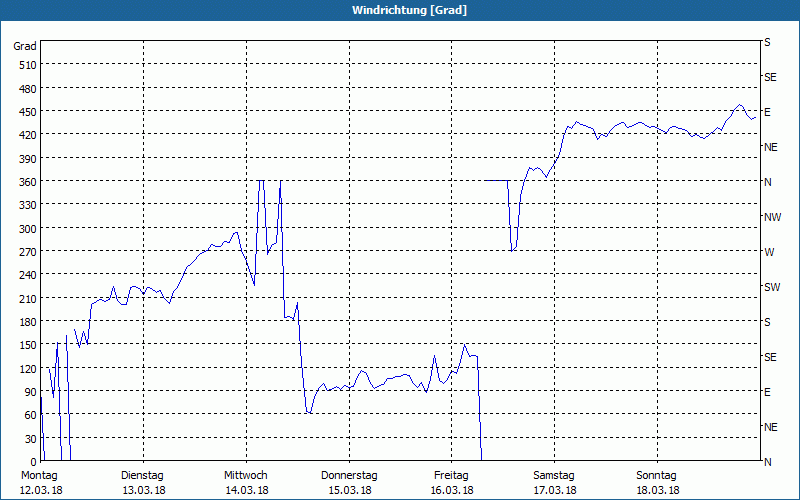Image resolution: width=800 pixels, height=500 pixels.
Task: Click the date 15.03.18
Action: point(349,490)
